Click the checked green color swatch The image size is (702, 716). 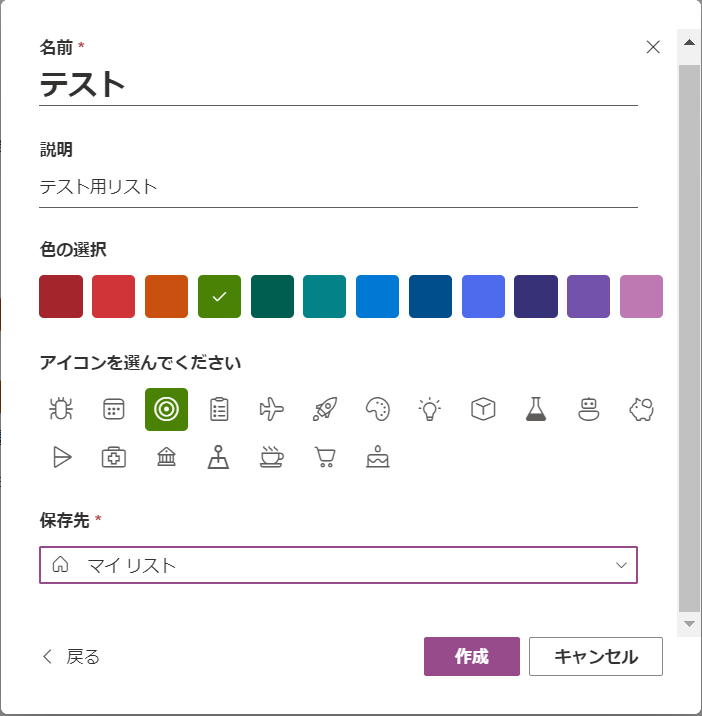point(219,296)
